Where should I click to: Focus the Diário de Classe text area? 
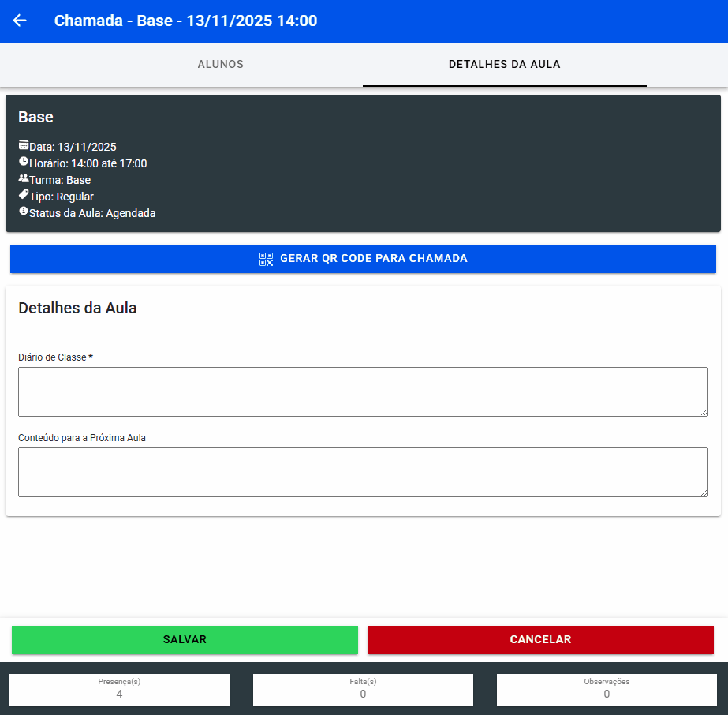tap(363, 391)
